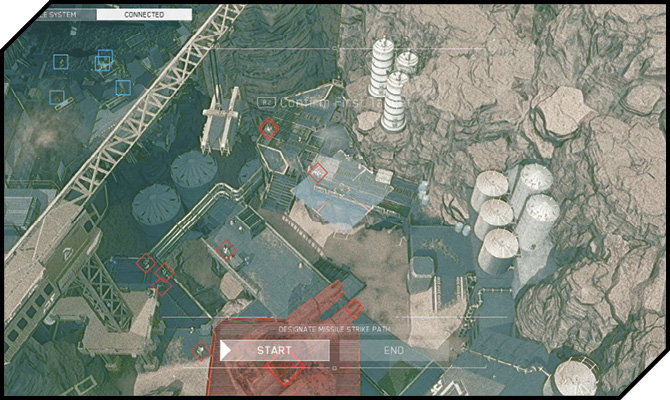Click the white play arrow on START
670x400 pixels.
coord(226,350)
